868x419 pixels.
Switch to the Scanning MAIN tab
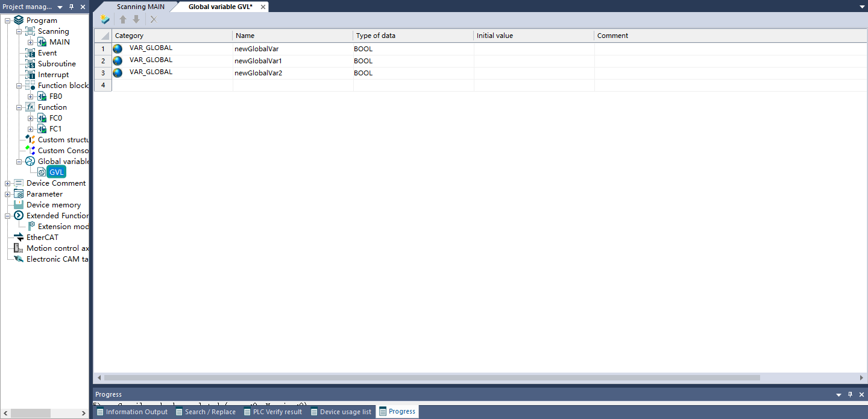click(x=140, y=7)
